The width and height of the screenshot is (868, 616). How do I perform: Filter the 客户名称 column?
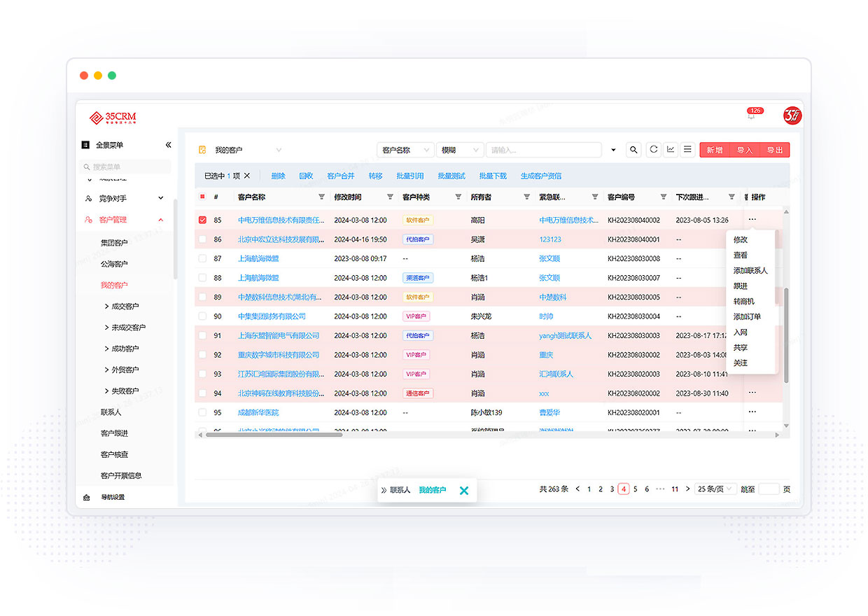tap(321, 197)
